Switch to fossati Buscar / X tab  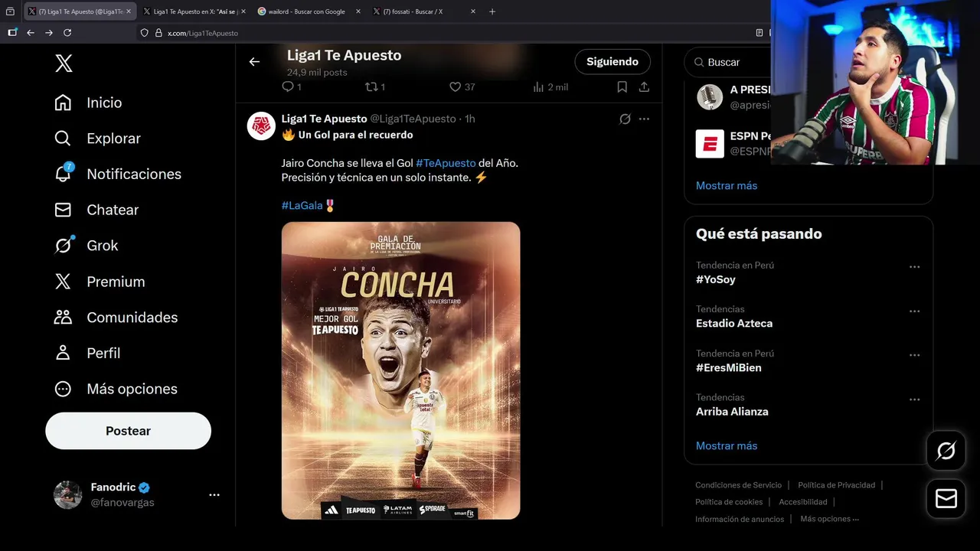click(423, 11)
